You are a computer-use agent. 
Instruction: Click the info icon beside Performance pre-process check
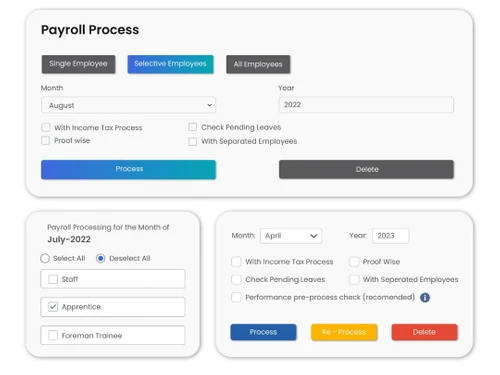point(425,297)
